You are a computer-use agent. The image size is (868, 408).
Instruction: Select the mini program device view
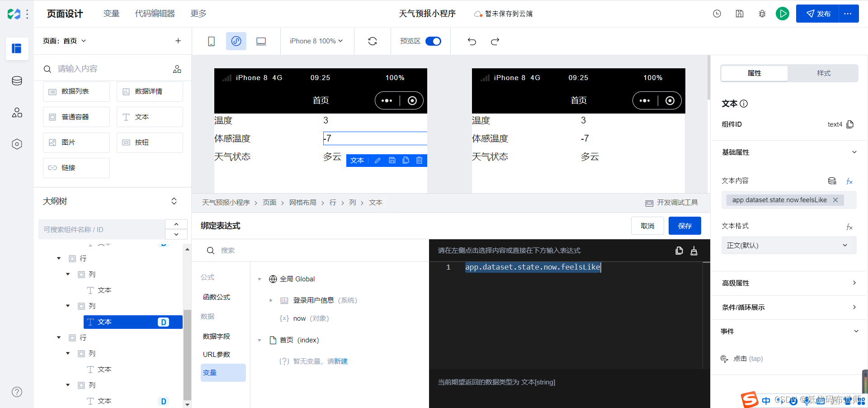point(236,41)
